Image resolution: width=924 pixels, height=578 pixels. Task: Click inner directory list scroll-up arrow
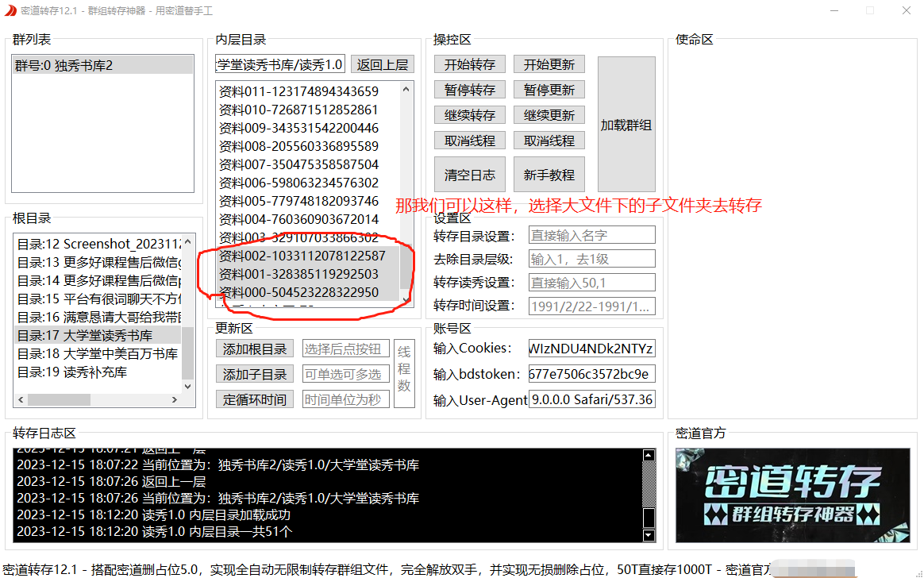click(x=406, y=89)
